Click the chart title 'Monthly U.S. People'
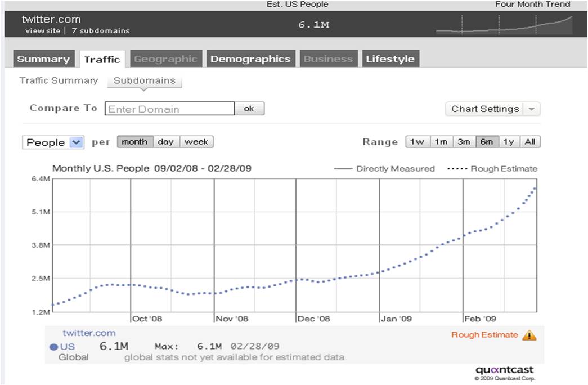This screenshot has height=385, width=588. tap(101, 168)
